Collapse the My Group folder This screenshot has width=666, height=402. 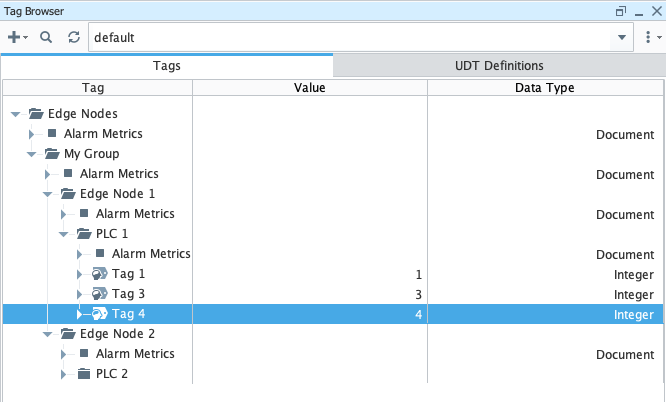pyautogui.click(x=32, y=154)
